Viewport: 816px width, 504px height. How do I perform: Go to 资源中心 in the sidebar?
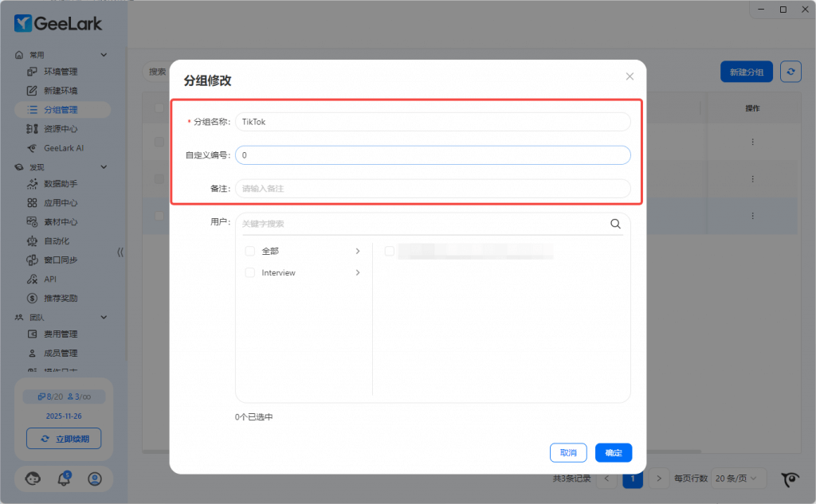click(x=61, y=129)
